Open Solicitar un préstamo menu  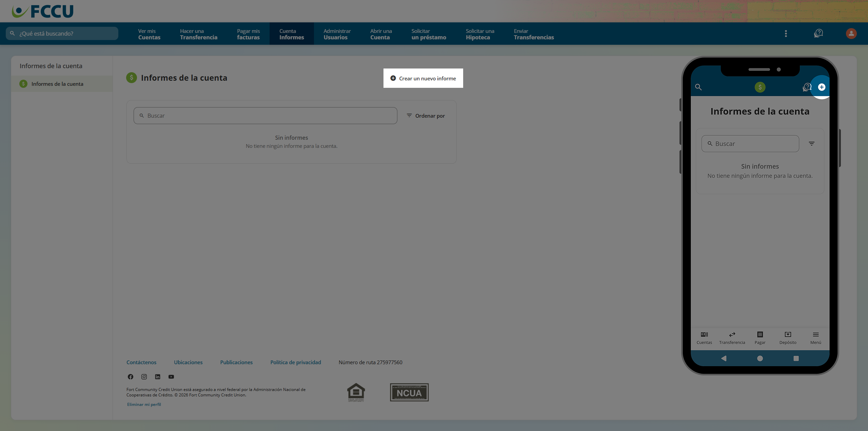tap(429, 34)
